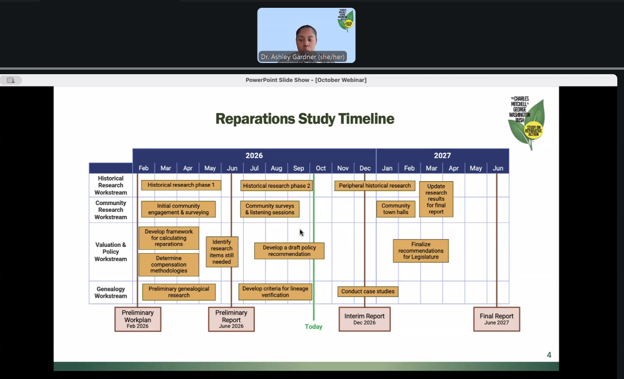Click the Oct month header
Image resolution: width=624 pixels, height=379 pixels.
(321, 168)
